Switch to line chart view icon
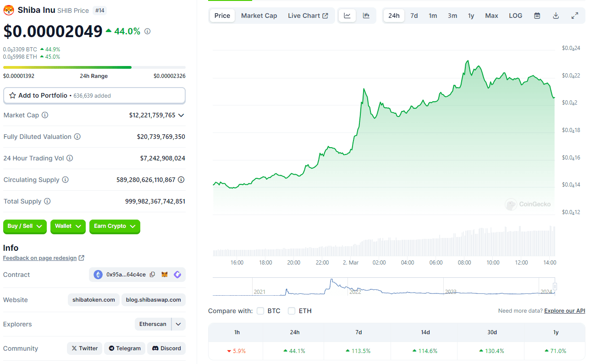This screenshot has width=590, height=364. coord(347,16)
